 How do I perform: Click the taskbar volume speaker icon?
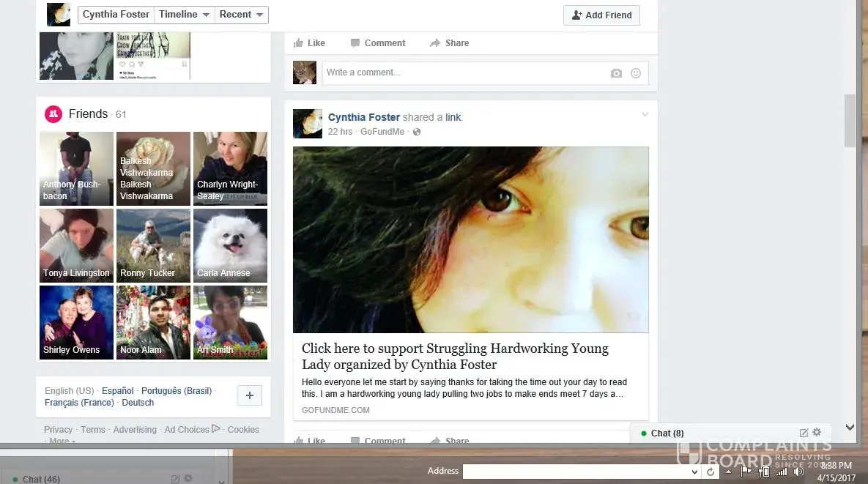point(798,472)
